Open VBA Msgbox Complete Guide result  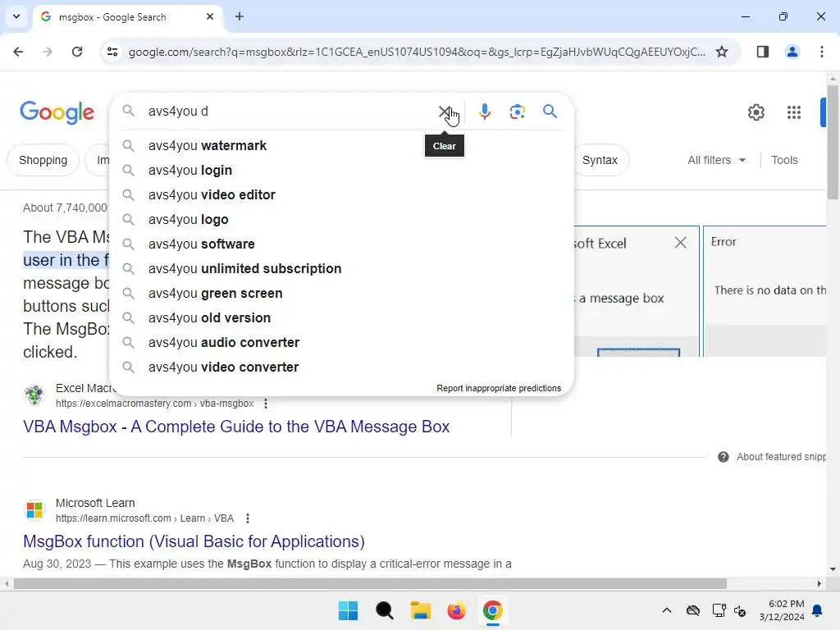tap(236, 427)
